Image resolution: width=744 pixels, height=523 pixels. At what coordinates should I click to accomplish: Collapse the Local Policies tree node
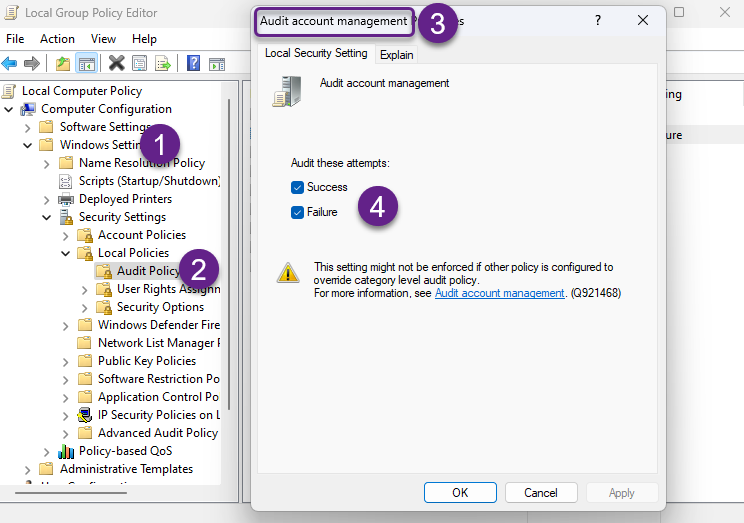point(65,253)
